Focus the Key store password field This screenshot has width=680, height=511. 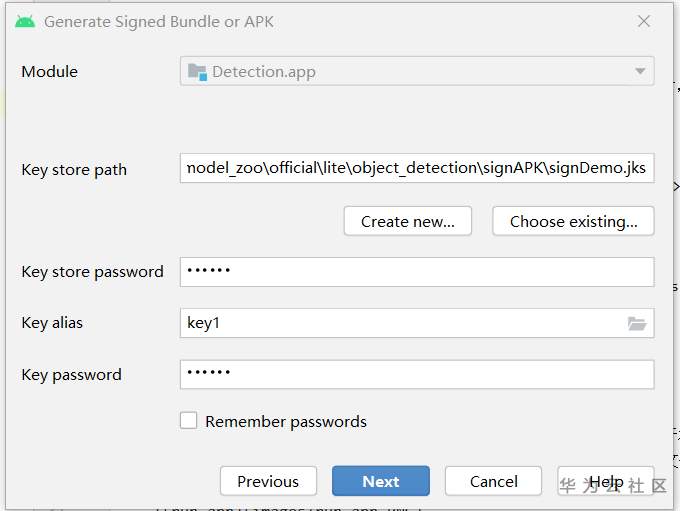(417, 271)
